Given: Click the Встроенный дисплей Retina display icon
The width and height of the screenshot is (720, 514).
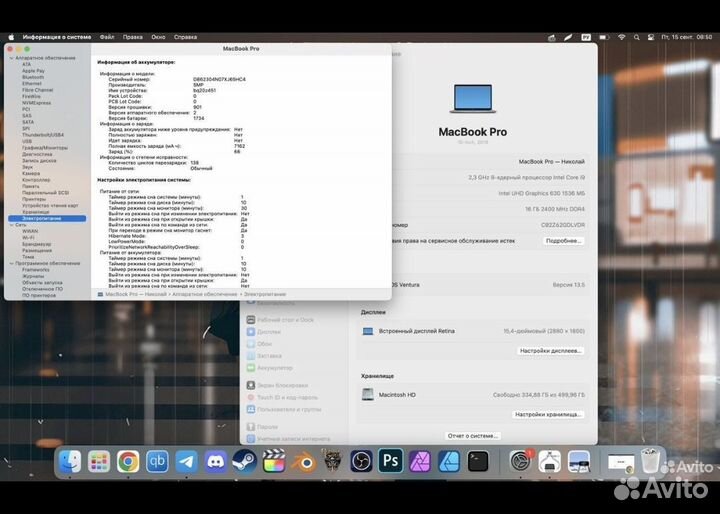Looking at the screenshot, I should click(368, 331).
